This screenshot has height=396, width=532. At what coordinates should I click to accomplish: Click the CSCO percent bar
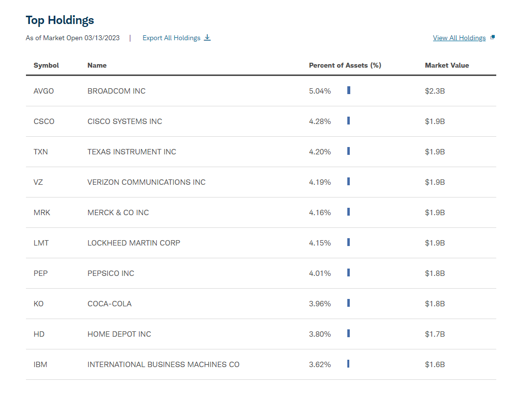coord(348,121)
